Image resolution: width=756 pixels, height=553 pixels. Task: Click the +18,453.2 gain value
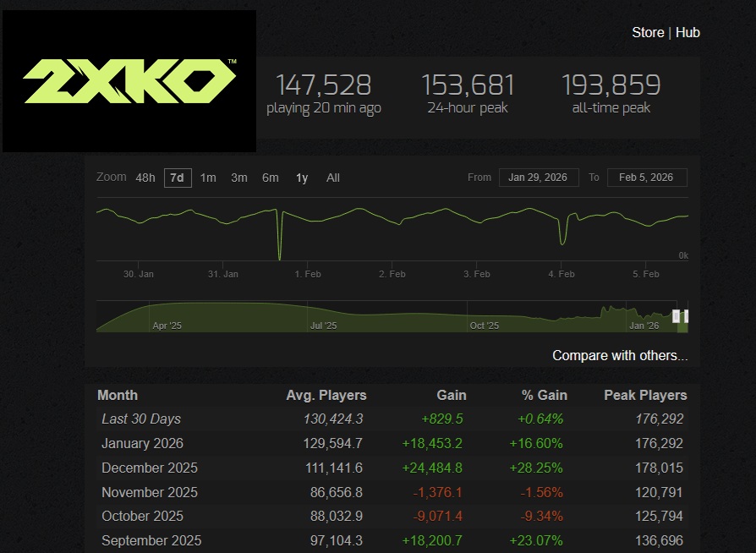pos(432,444)
